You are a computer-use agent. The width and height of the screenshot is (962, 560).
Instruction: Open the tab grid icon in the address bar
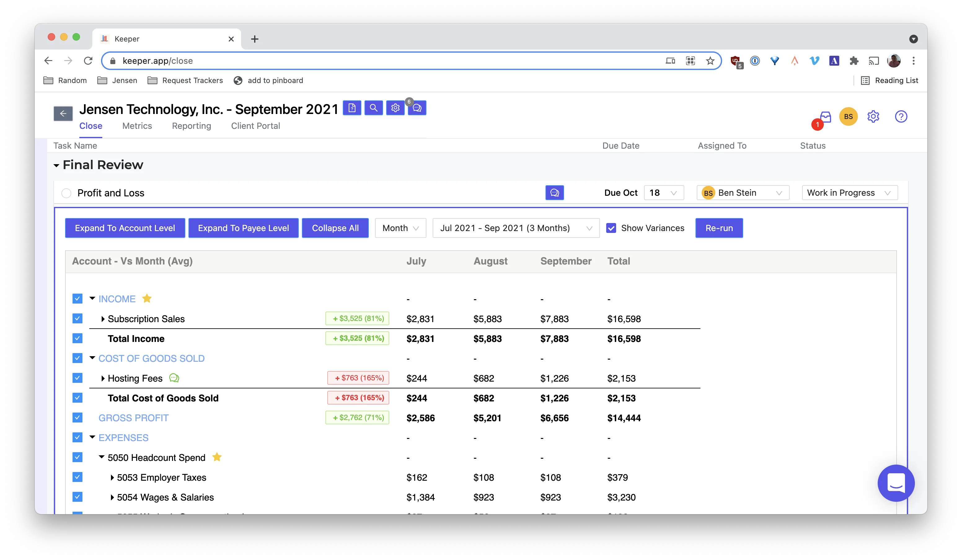tap(690, 61)
